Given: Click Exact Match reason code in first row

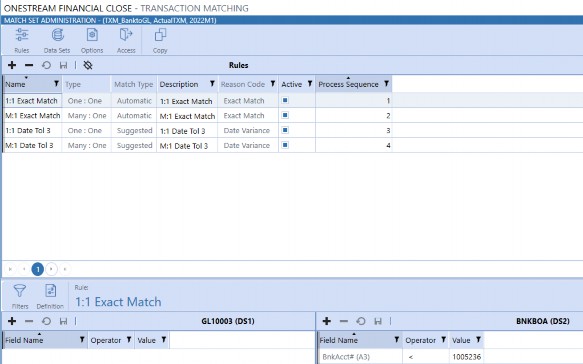Looking at the screenshot, I should coord(248,101).
